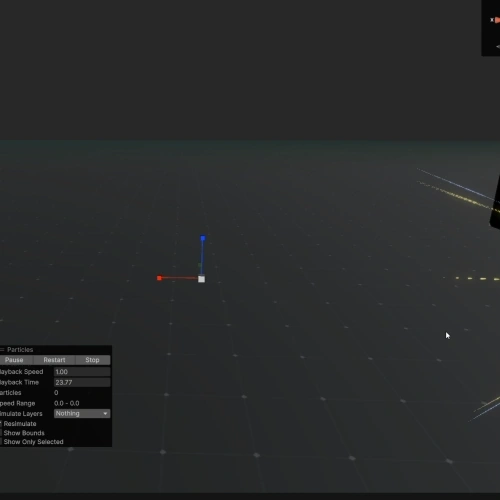Screen dimensions: 500x500
Task: Stop the particle simulation
Action: [x=93, y=360]
